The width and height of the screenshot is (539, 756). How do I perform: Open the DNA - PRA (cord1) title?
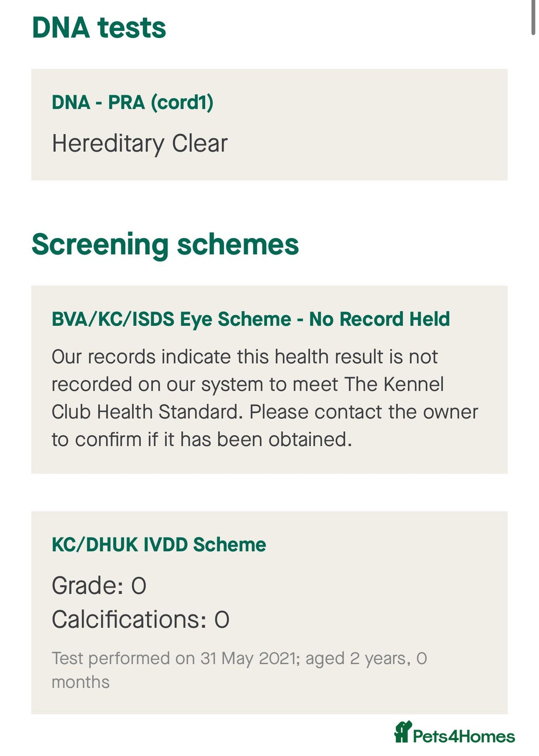132,102
